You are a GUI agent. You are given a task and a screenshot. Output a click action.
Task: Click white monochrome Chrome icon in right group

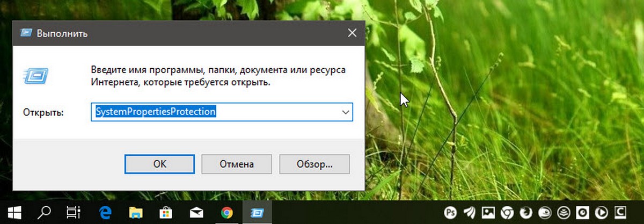coord(507,213)
